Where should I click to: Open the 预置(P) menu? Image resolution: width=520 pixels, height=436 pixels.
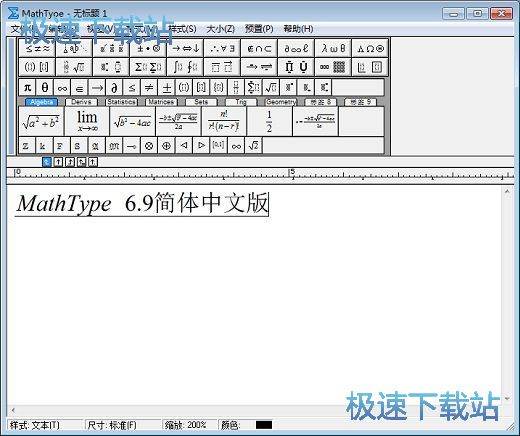pyautogui.click(x=259, y=29)
